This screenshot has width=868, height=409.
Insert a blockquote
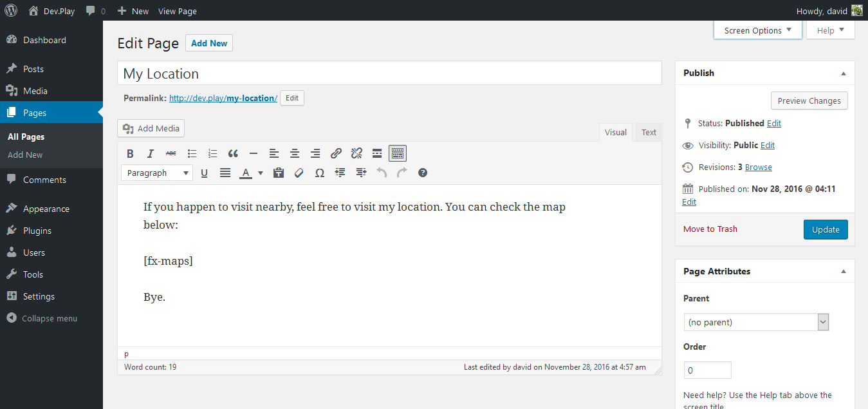[x=233, y=153]
